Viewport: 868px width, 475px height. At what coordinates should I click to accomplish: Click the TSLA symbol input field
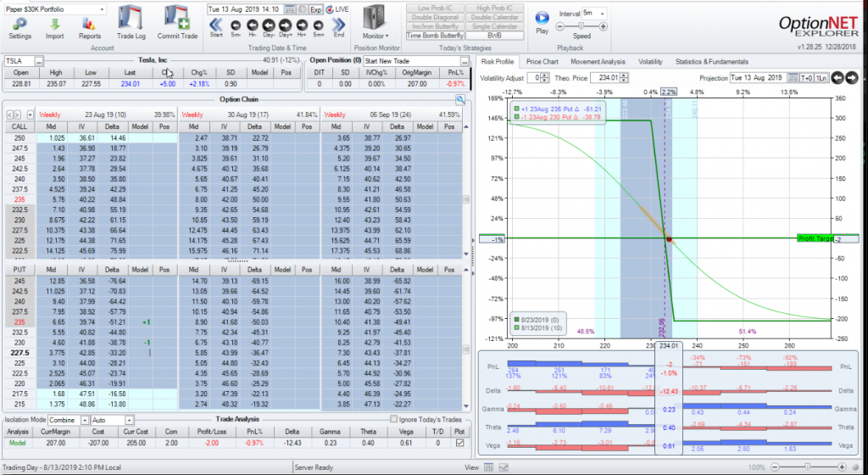pyautogui.click(x=19, y=61)
